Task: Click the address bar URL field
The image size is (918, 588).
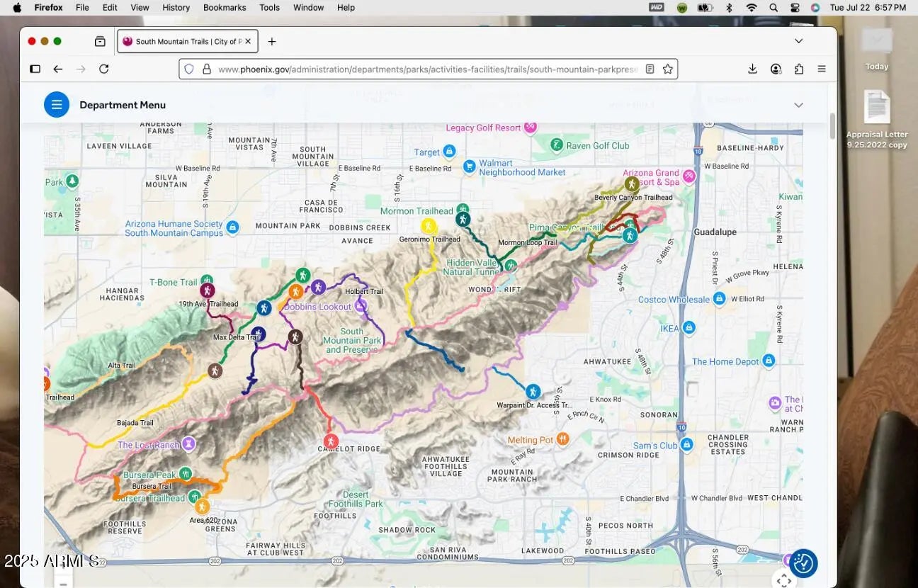Action: tap(425, 69)
